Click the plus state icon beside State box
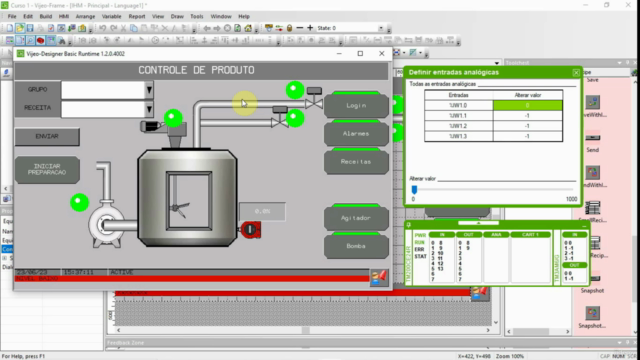The image size is (640, 360). (310, 28)
